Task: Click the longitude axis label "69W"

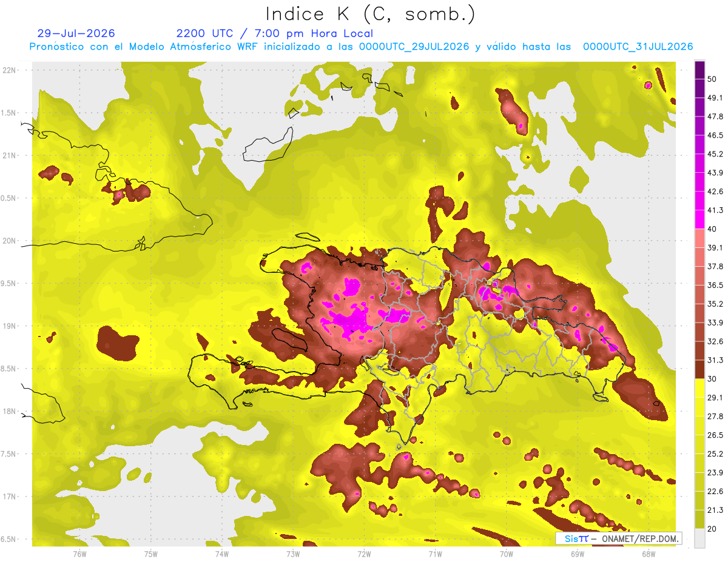Action: pos(578,554)
